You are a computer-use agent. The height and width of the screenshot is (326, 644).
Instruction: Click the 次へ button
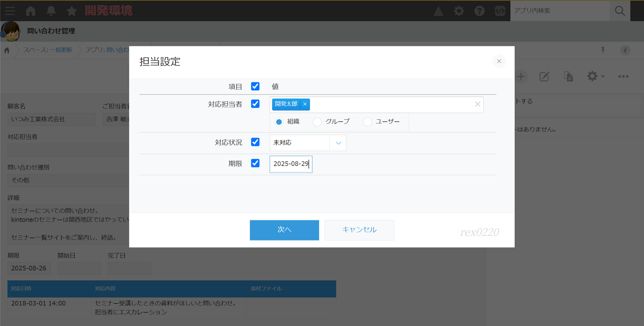click(284, 230)
